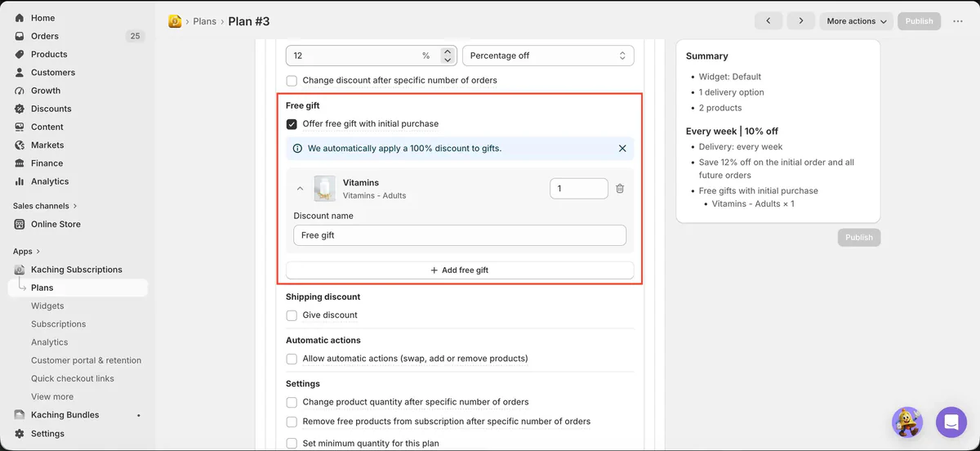Open the chat support bubble
Viewport: 980px width, 451px height.
tap(951, 422)
